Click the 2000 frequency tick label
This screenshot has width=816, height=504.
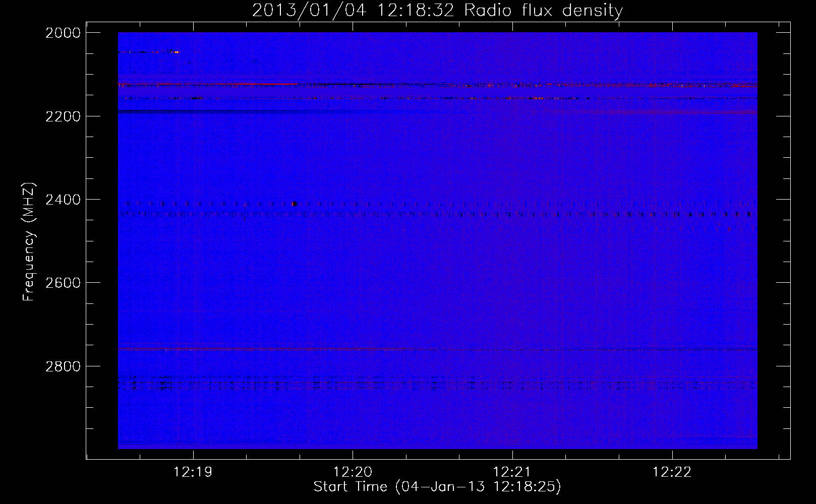click(x=63, y=33)
